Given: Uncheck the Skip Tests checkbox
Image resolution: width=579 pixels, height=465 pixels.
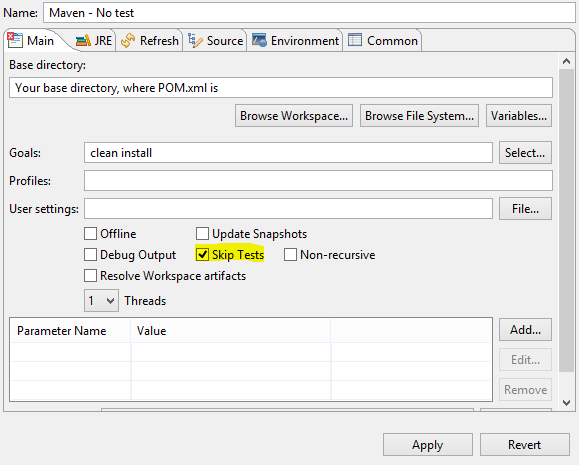Looking at the screenshot, I should (x=202, y=254).
